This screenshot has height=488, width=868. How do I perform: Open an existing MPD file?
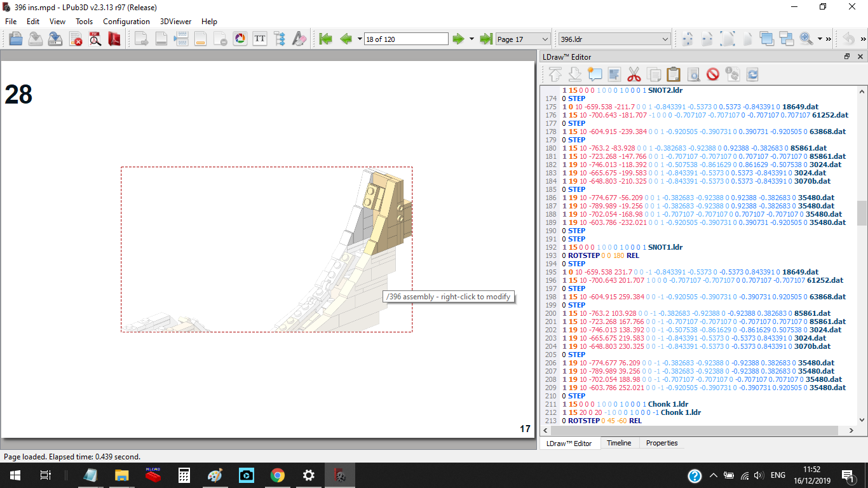(x=17, y=39)
